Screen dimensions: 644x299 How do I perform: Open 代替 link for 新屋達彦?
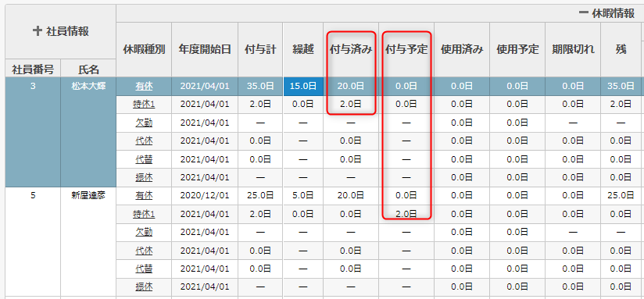(x=144, y=269)
